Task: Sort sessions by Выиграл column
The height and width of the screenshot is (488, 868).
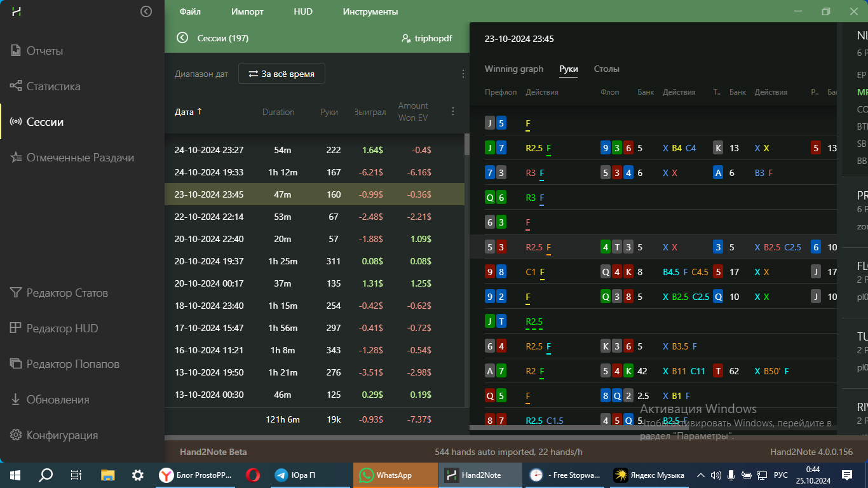Action: coord(370,112)
